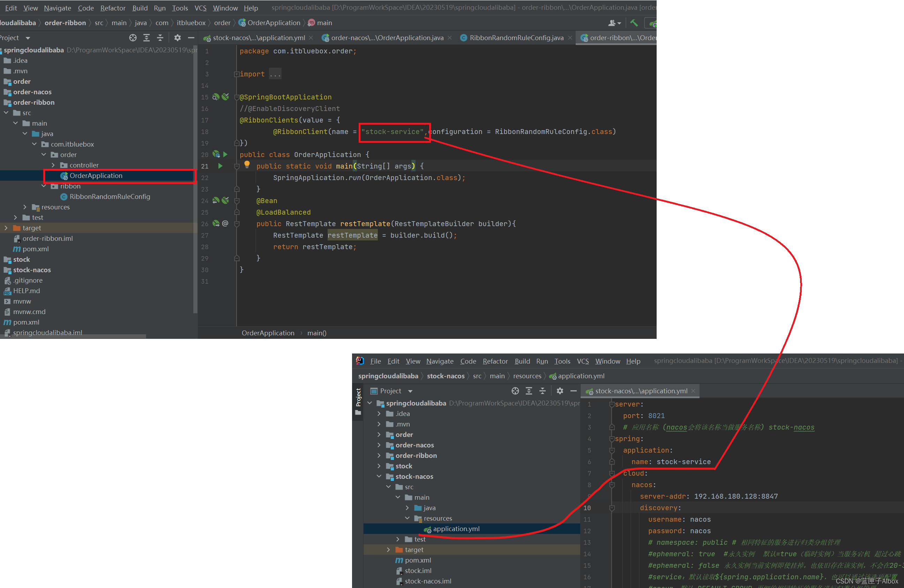Screen dimensions: 904x588
Task: Click vertical Project tool window tab in bottom window
Action: 358,402
